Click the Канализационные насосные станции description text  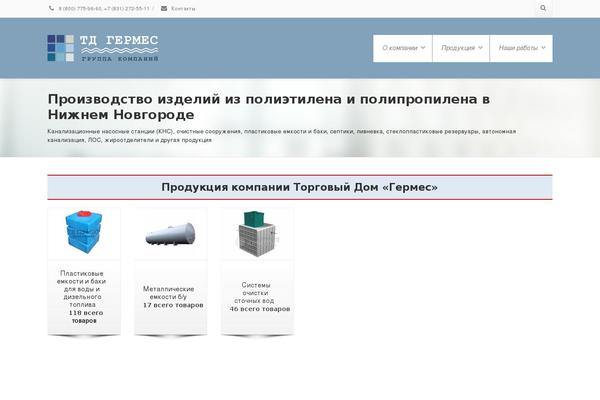pyautogui.click(x=282, y=136)
